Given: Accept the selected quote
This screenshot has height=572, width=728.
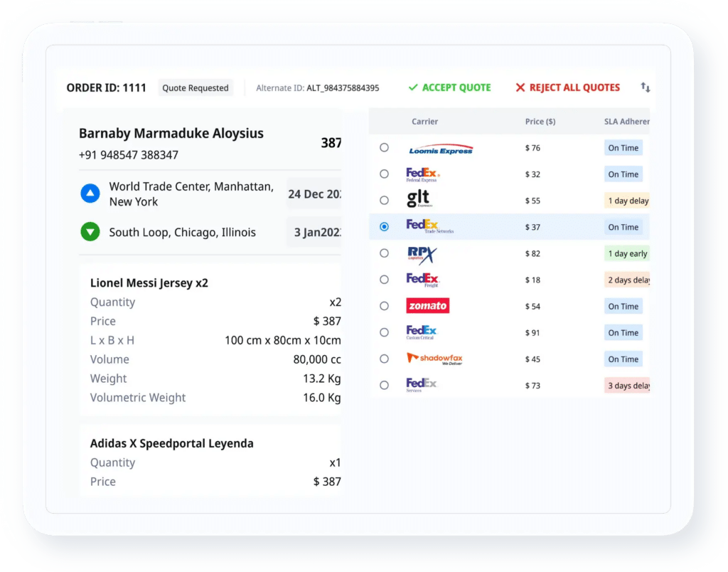Looking at the screenshot, I should [x=449, y=88].
